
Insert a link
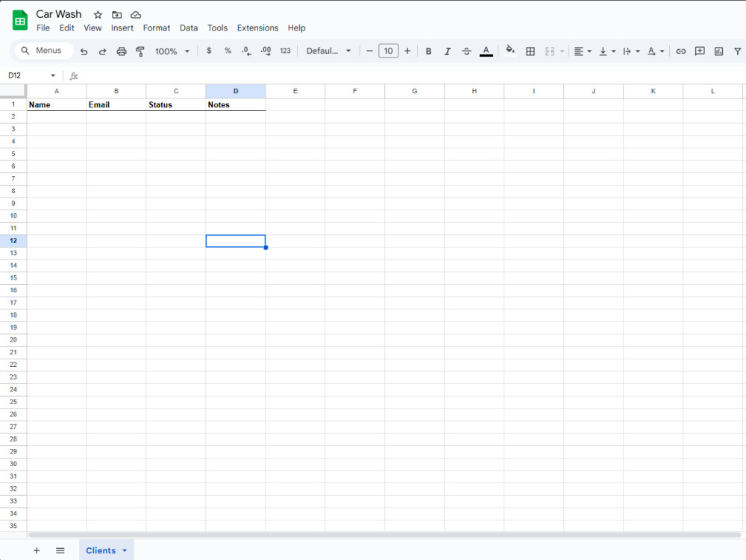click(681, 51)
